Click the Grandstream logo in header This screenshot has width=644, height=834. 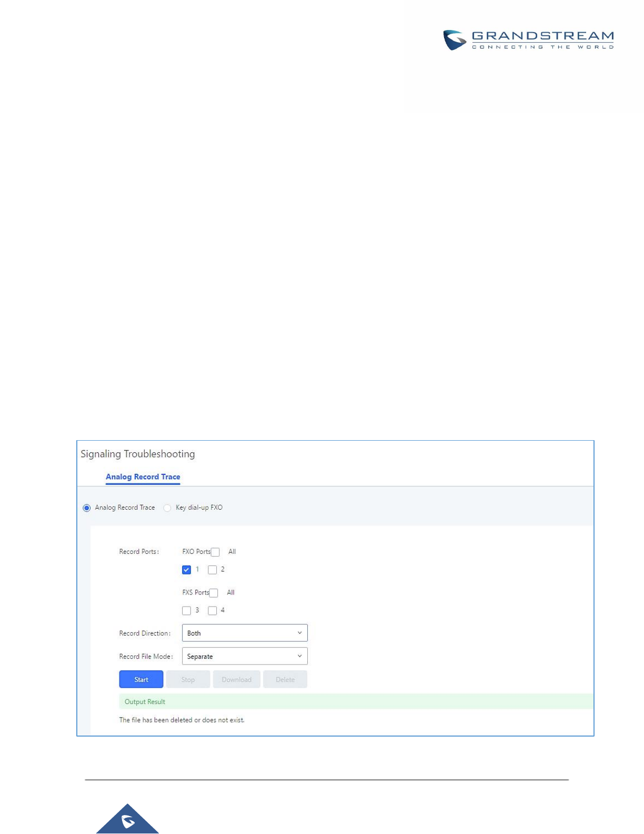(528, 40)
